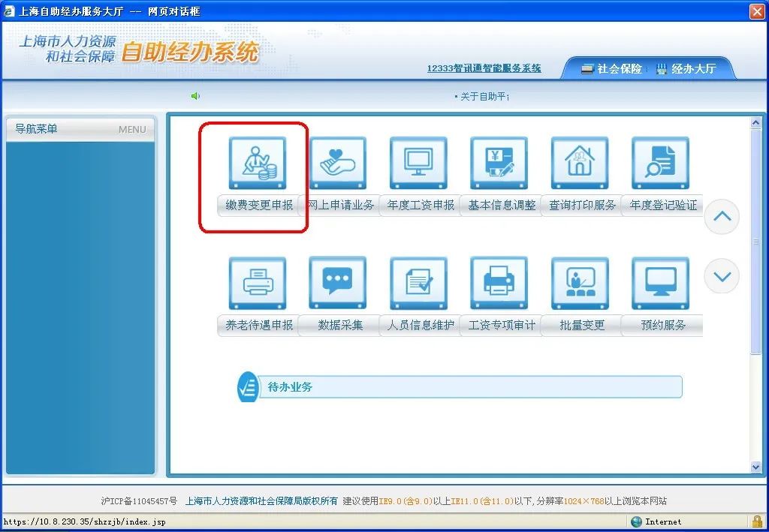Open the 预约服务 monitor icon
The image size is (769, 532).
(660, 284)
